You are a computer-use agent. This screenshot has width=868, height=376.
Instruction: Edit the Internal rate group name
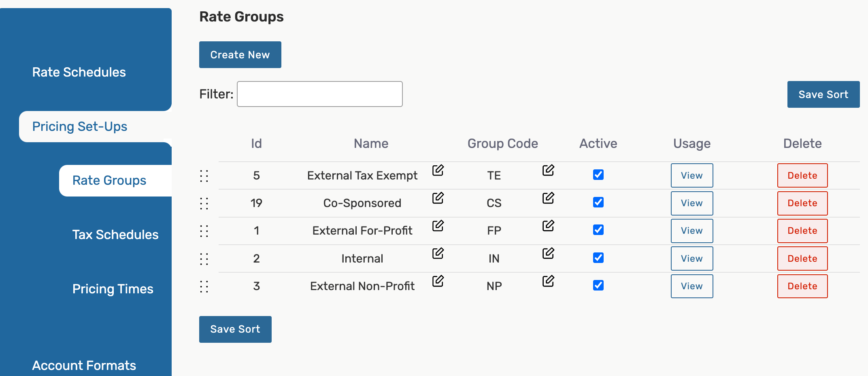[x=438, y=254]
